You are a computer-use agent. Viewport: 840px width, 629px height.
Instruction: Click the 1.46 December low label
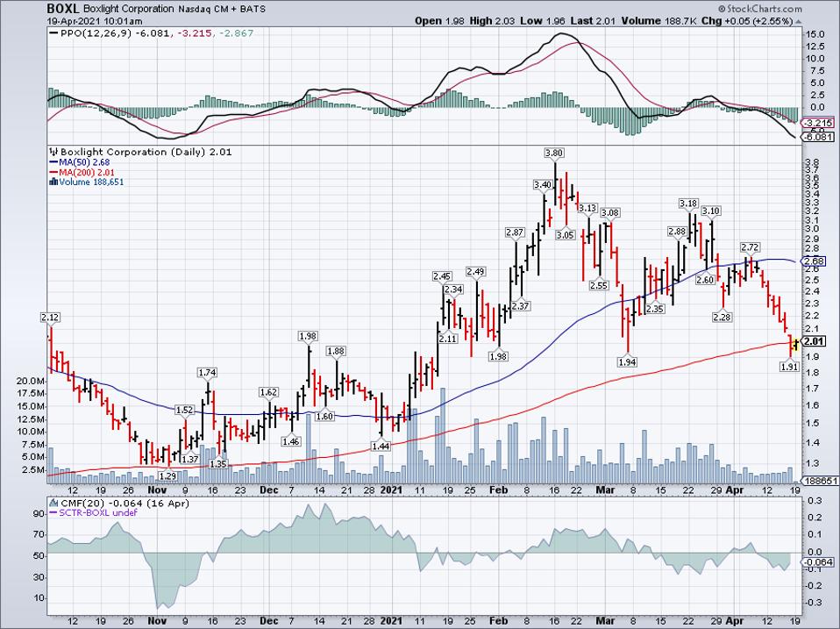pos(291,442)
